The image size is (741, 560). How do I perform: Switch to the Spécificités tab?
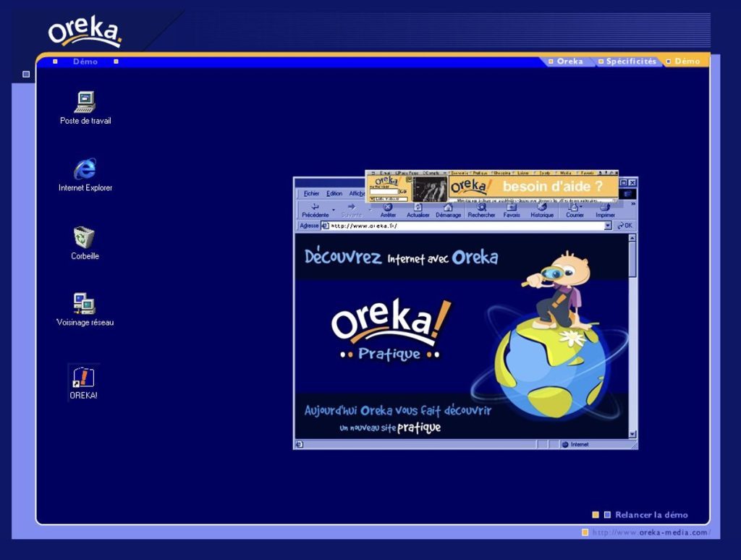(x=627, y=61)
